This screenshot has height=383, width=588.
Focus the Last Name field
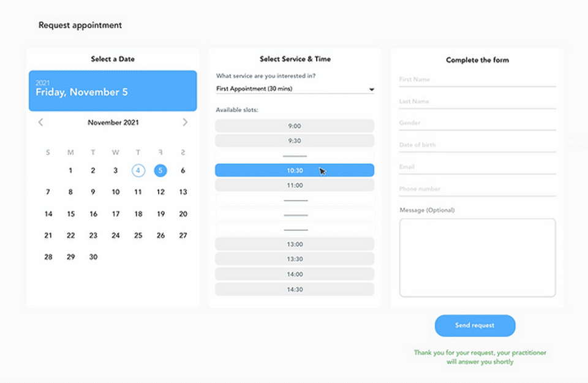pyautogui.click(x=477, y=102)
